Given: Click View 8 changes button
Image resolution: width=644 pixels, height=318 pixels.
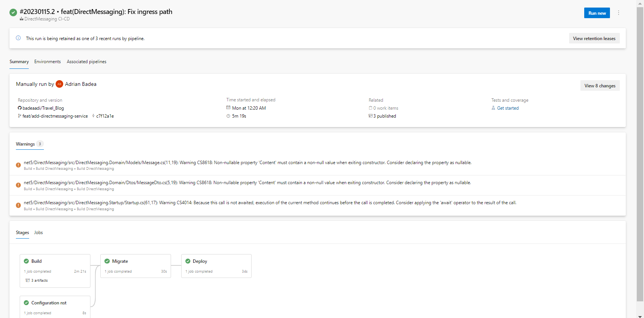Looking at the screenshot, I should click(600, 85).
